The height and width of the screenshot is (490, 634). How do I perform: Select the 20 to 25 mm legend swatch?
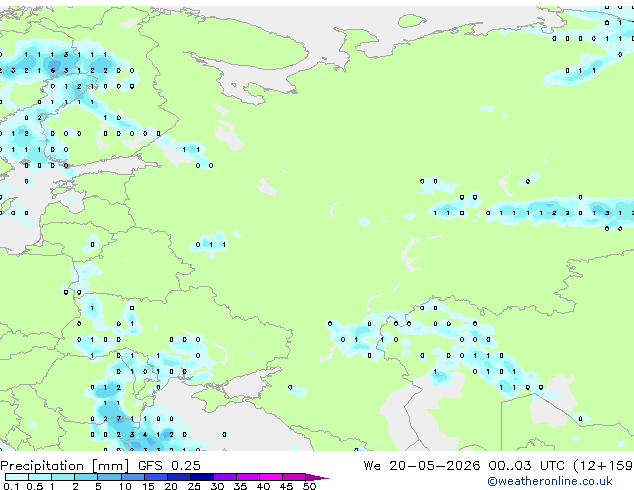coord(178,477)
